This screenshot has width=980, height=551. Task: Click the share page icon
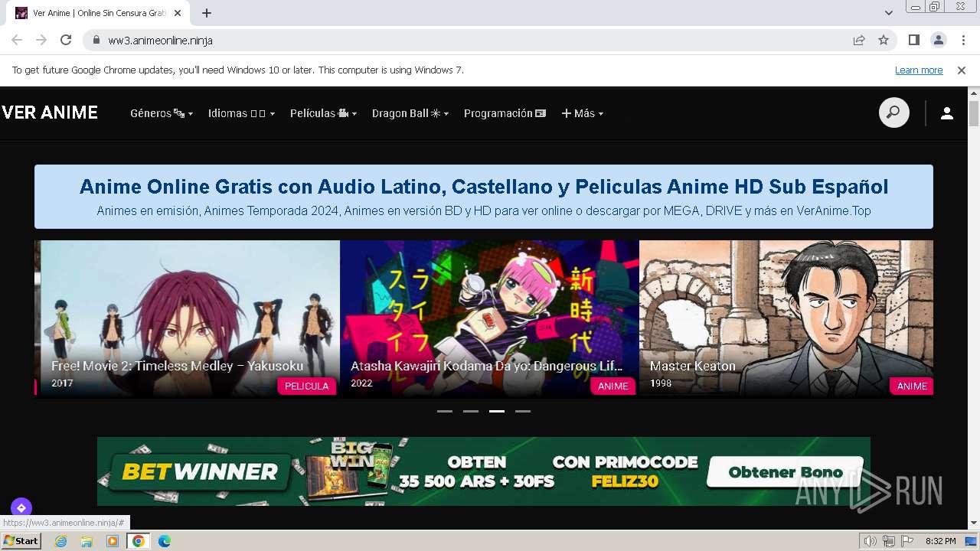point(859,40)
